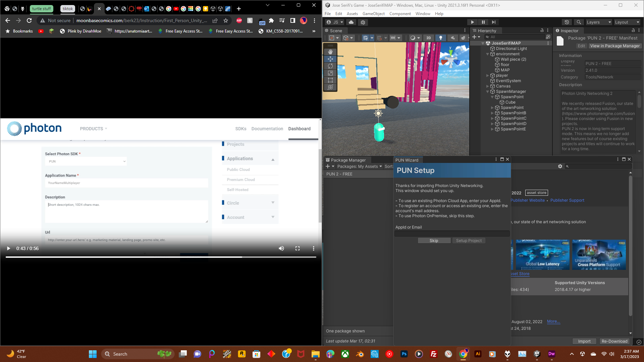Toggle Scene grid visibility button
Image resolution: width=644 pixels, height=362 pixels.
tap(366, 38)
